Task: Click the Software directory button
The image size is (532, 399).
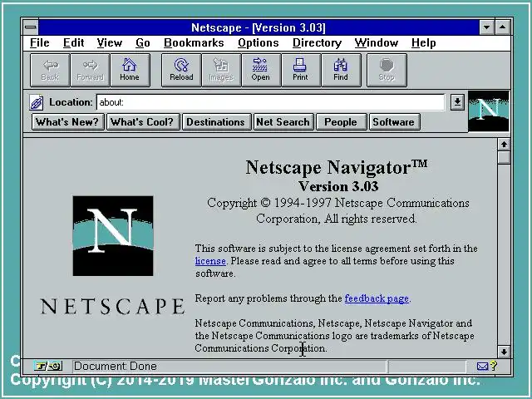Action: click(393, 122)
